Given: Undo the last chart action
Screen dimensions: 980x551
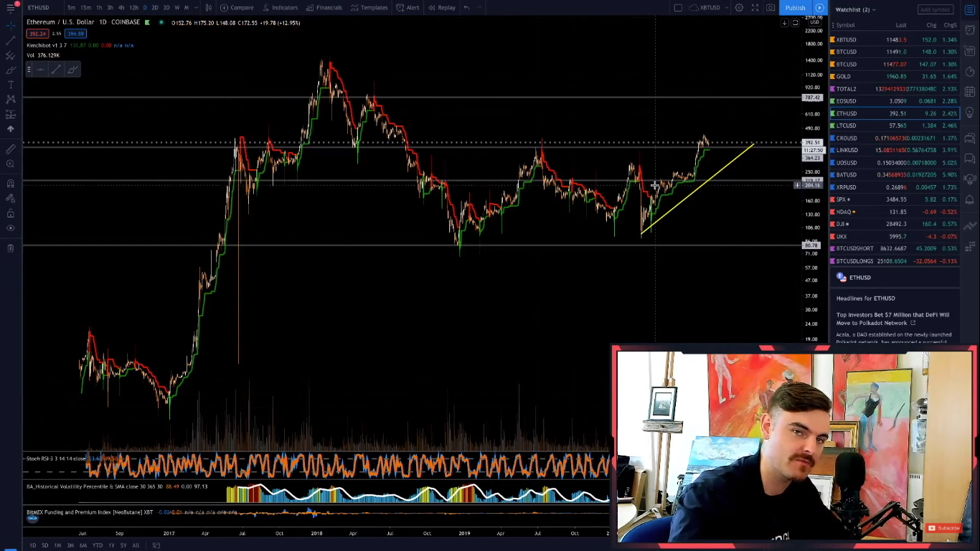Looking at the screenshot, I should pos(466,8).
